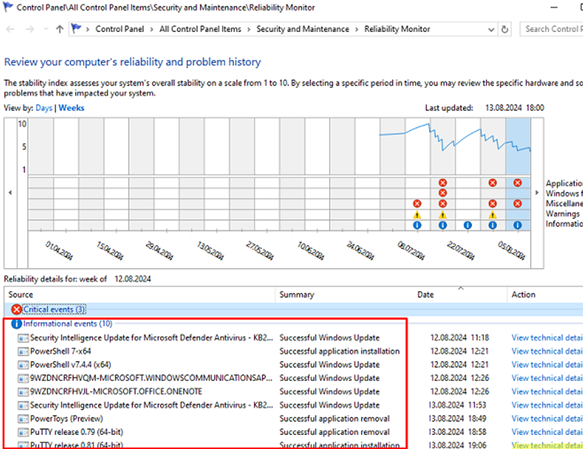
Task: Refresh the Reliability Monitor address bar
Action: coord(505,29)
